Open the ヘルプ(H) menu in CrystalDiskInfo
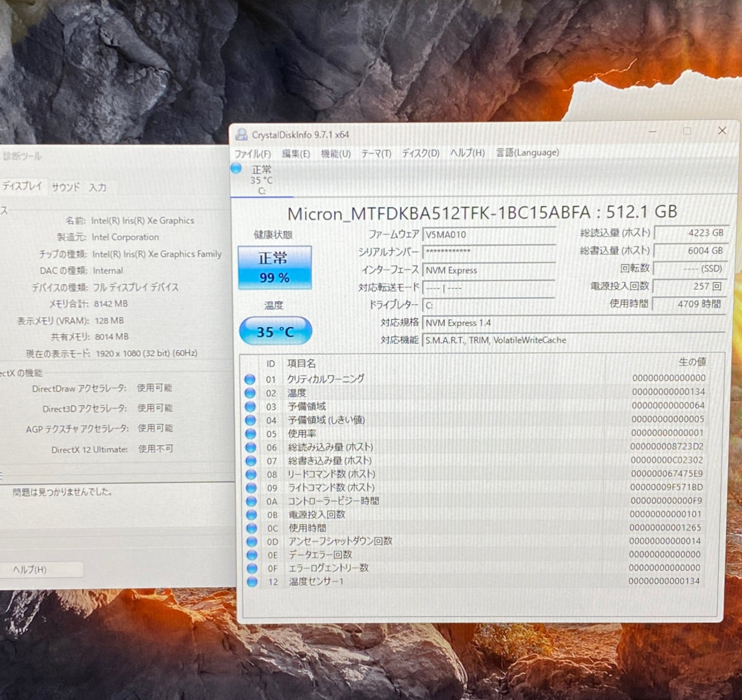The image size is (742, 700). 467,152
